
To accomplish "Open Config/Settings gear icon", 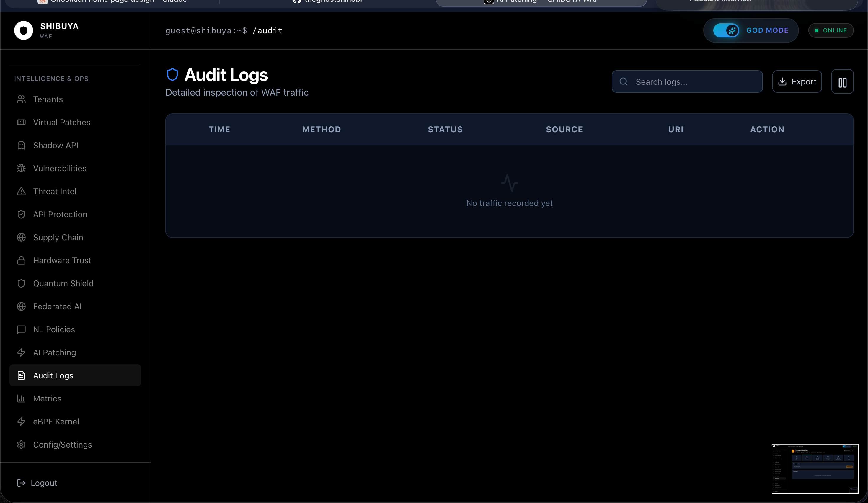I will tap(21, 445).
